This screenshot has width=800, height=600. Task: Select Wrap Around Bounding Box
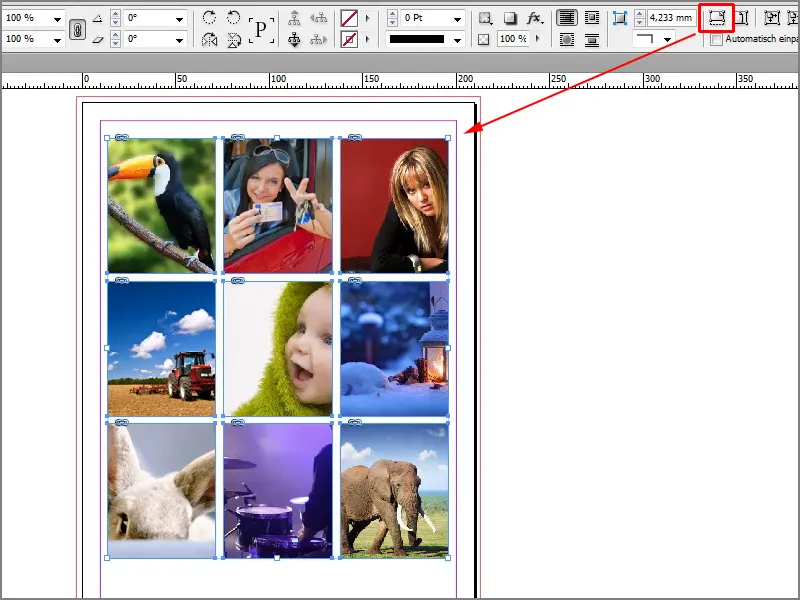point(592,18)
